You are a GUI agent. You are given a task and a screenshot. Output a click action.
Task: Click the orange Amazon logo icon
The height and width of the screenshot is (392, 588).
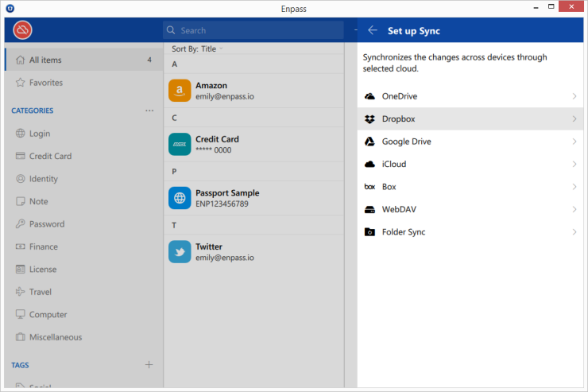coord(180,91)
